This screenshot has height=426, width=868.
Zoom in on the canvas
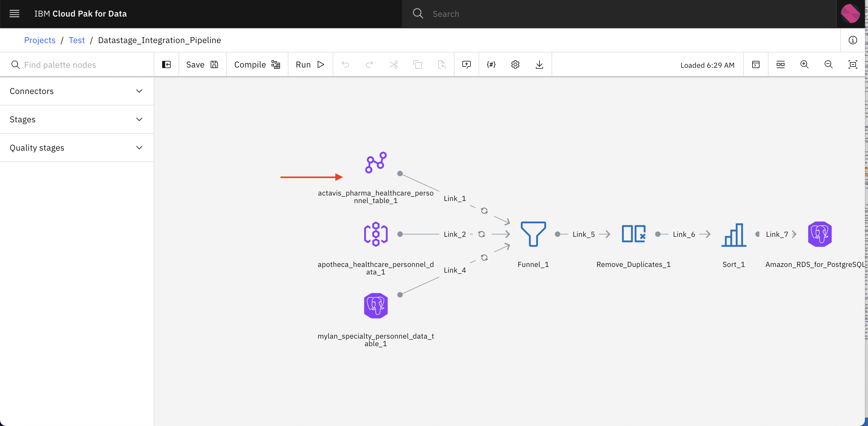pos(804,65)
